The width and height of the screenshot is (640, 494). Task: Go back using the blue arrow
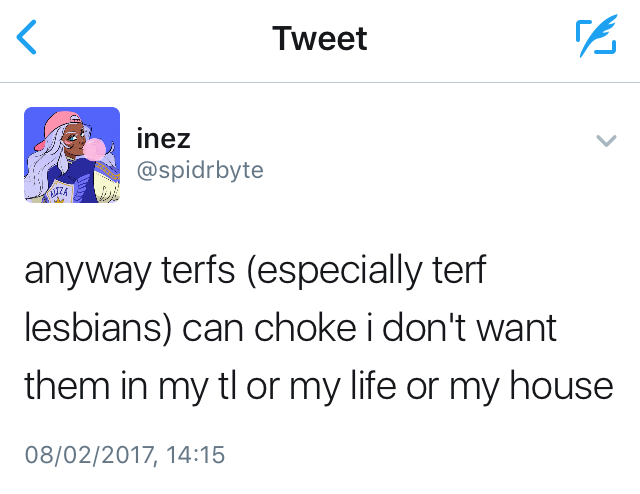[x=28, y=39]
